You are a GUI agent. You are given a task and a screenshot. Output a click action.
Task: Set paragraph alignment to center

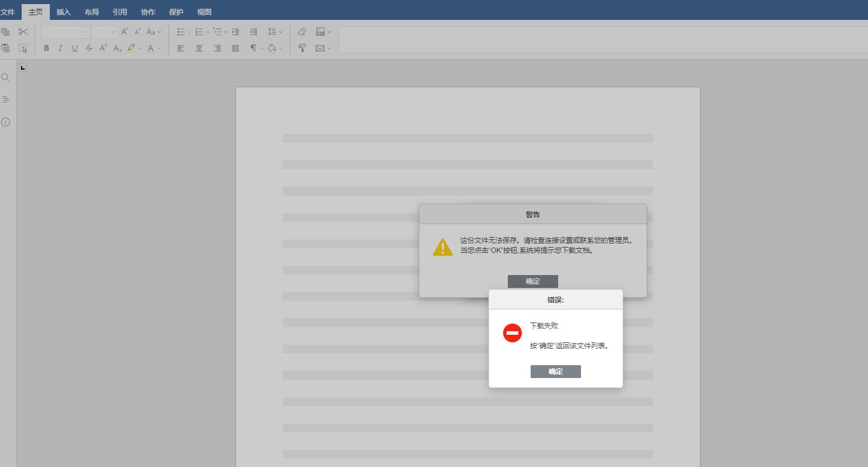pos(199,48)
